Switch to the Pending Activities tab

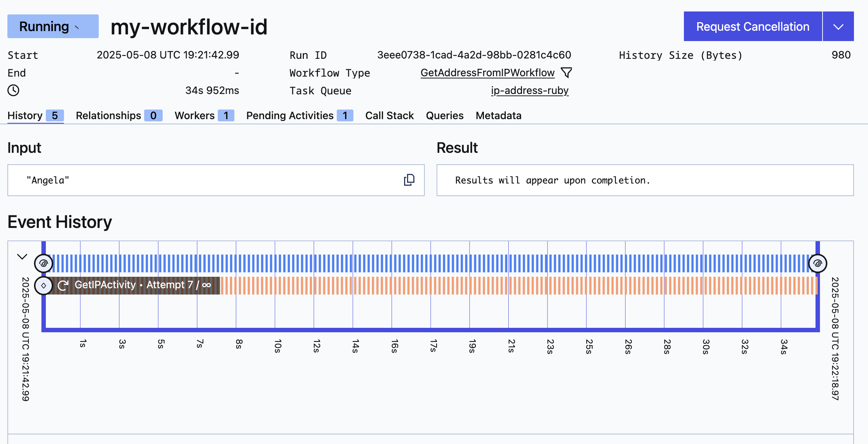299,115
